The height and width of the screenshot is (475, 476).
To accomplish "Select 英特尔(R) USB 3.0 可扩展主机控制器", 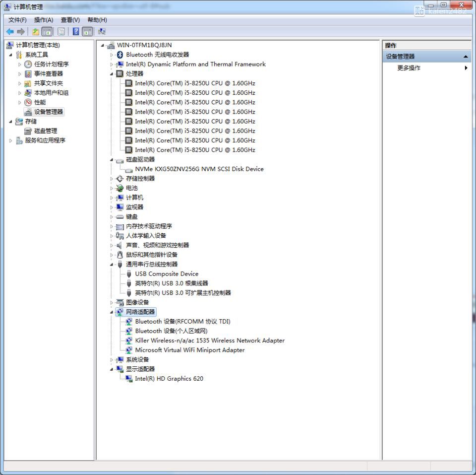I will point(183,293).
